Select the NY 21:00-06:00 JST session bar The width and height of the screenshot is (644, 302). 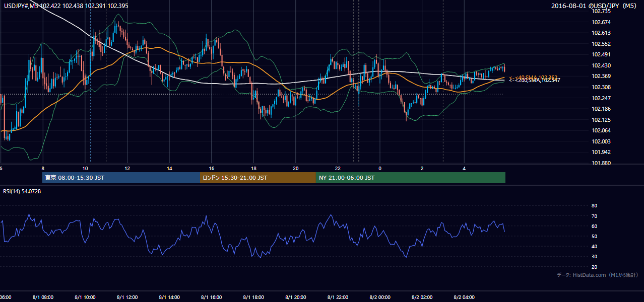tap(411, 178)
